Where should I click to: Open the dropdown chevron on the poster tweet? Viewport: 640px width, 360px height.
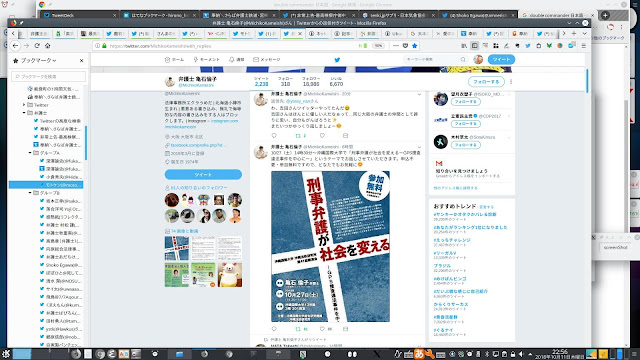click(419, 147)
